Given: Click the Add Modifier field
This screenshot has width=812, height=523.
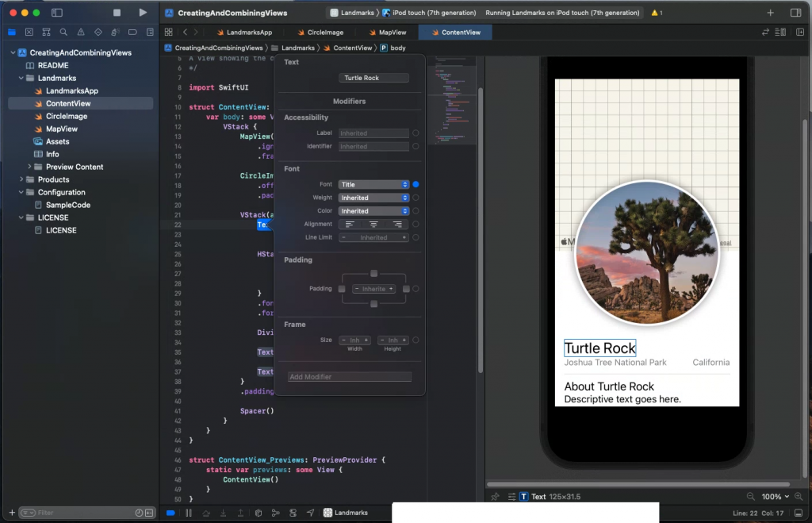Looking at the screenshot, I should click(x=349, y=377).
